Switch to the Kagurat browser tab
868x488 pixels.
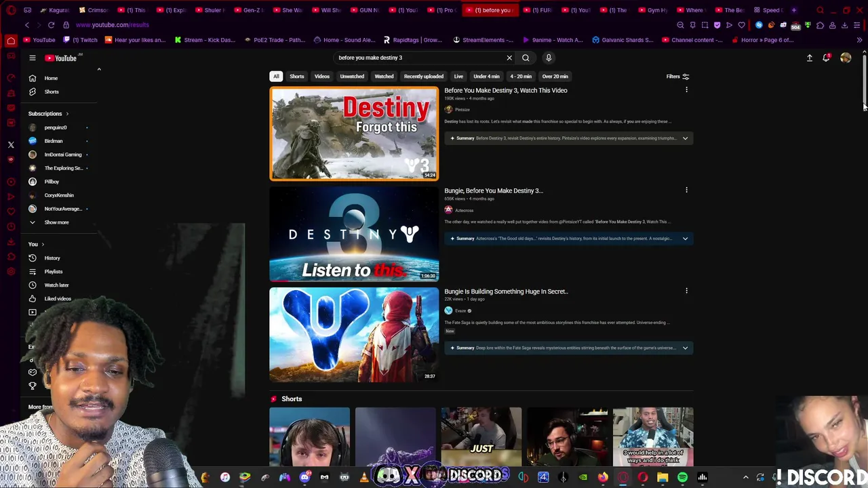pyautogui.click(x=54, y=10)
